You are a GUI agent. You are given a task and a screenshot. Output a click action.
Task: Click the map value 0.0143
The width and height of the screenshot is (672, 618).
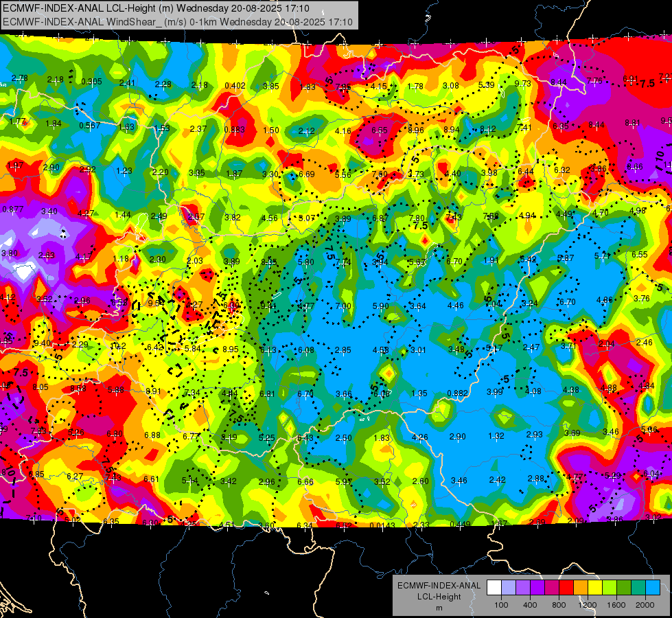(x=382, y=525)
